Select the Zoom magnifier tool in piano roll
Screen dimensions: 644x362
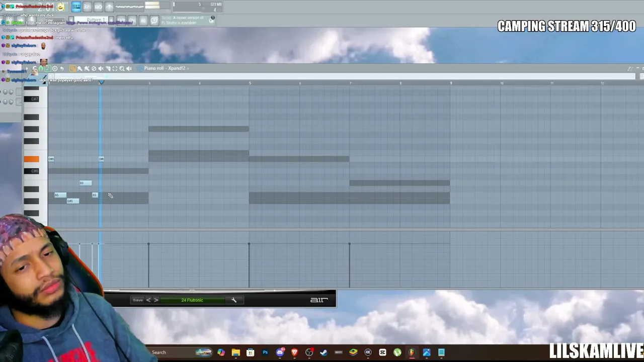[122, 68]
